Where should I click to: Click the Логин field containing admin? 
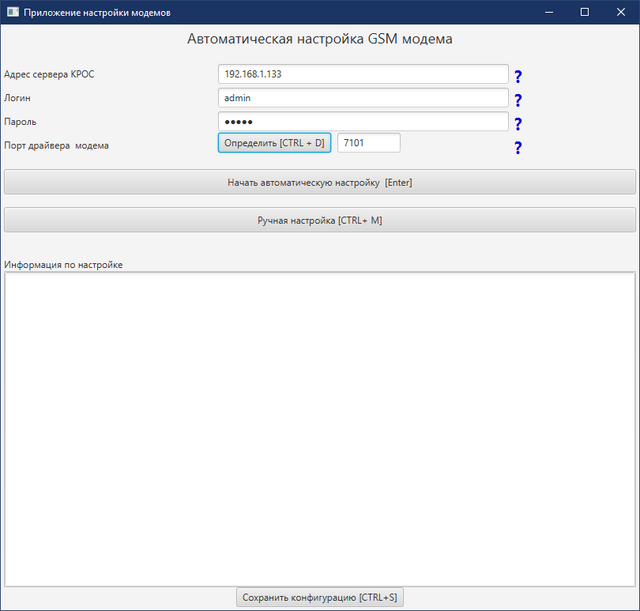tap(363, 98)
